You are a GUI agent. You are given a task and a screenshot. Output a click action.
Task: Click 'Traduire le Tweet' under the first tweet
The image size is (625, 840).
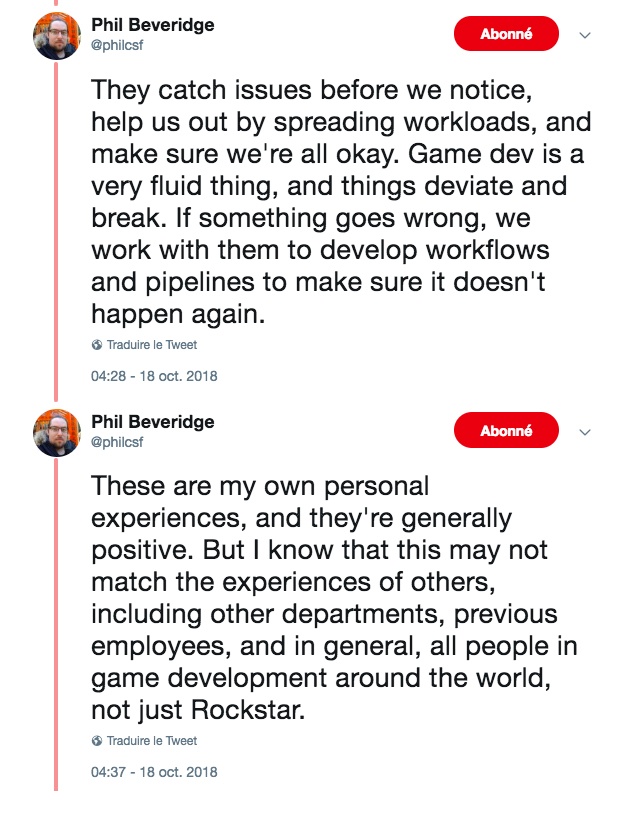151,345
